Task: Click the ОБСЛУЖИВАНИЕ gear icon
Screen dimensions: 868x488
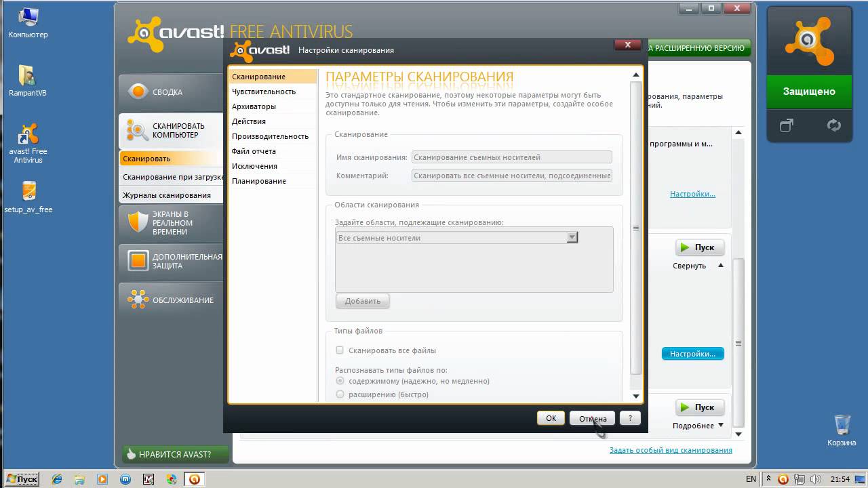Action: (138, 300)
